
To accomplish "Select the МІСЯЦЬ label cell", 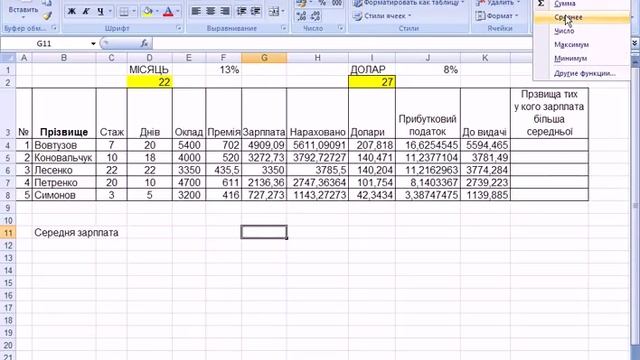I will [149, 69].
